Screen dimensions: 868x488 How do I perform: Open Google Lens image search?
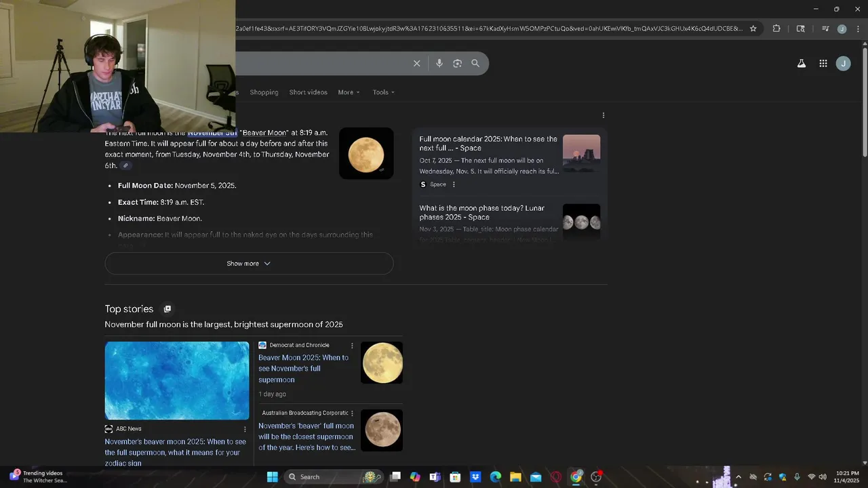(x=458, y=63)
